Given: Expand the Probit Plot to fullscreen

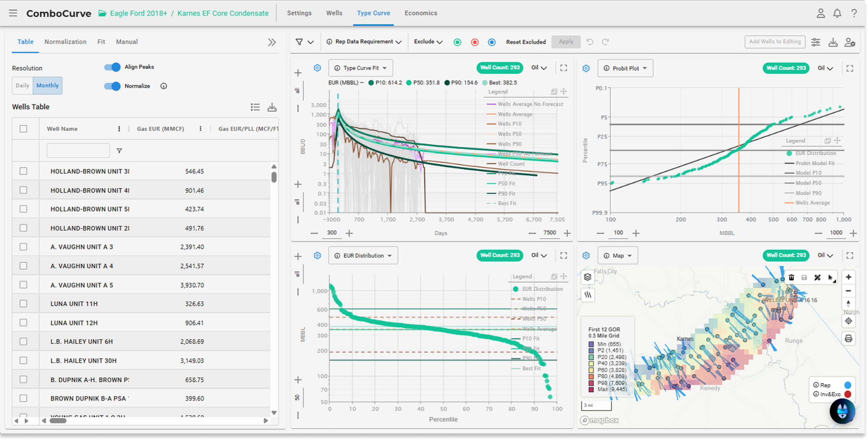Looking at the screenshot, I should click(x=850, y=68).
